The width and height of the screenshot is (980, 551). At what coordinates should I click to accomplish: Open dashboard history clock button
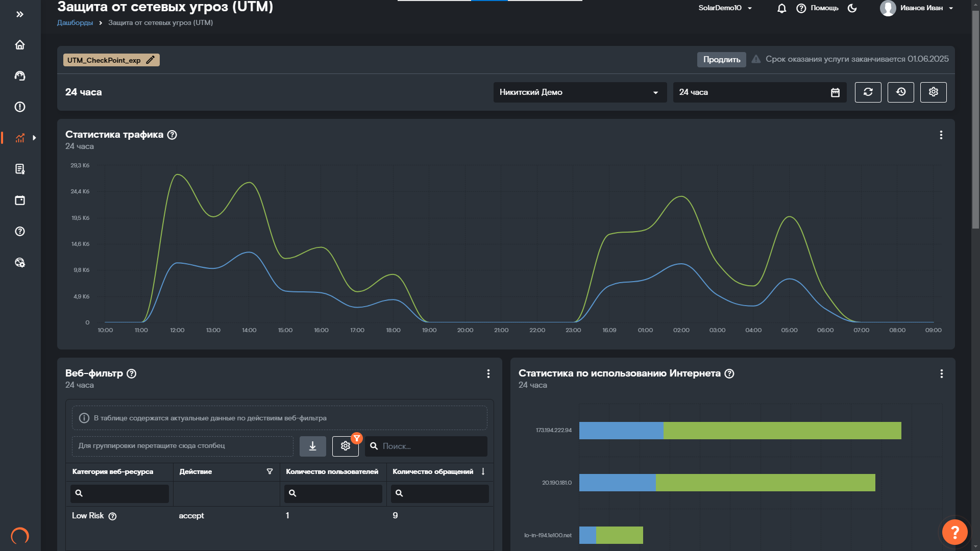point(900,92)
